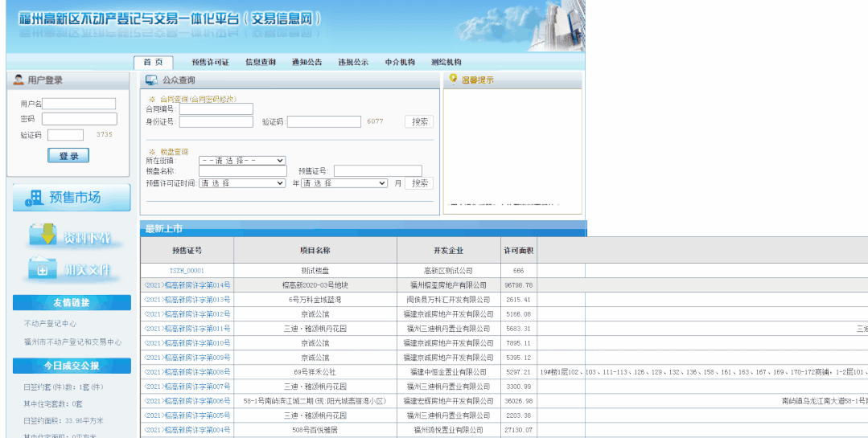Click the 搜索 button for 楼盘查询

tap(420, 183)
